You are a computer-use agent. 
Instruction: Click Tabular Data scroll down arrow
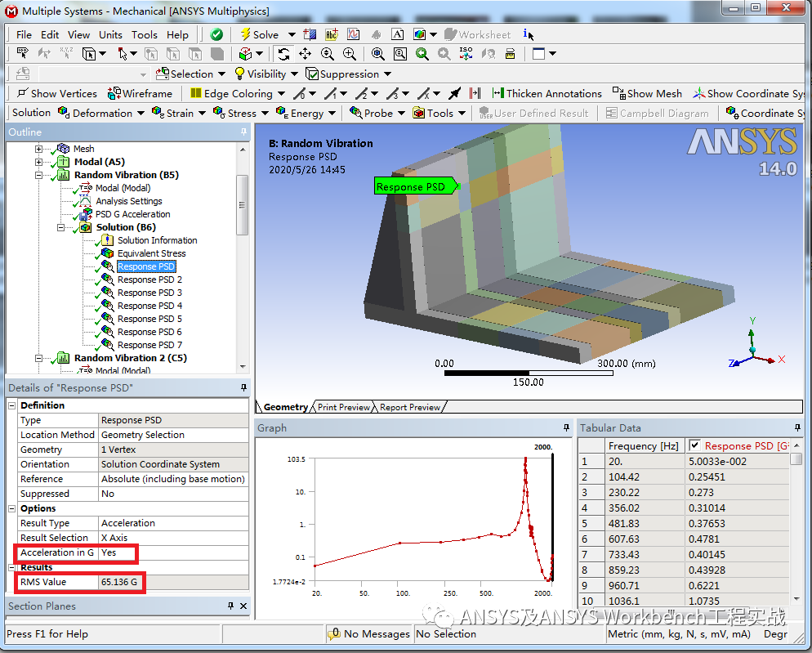coord(797,598)
